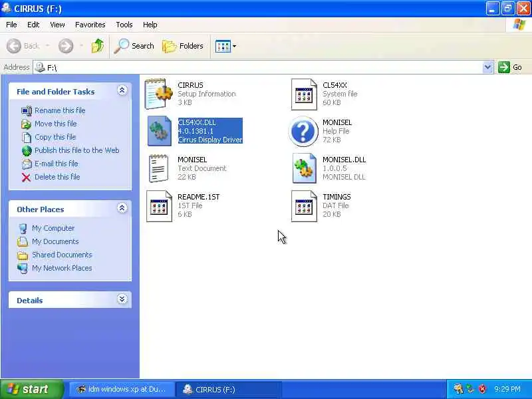Screen dimensions: 532x399
Task: Expand the Address bar dropdown
Action: coord(487,67)
